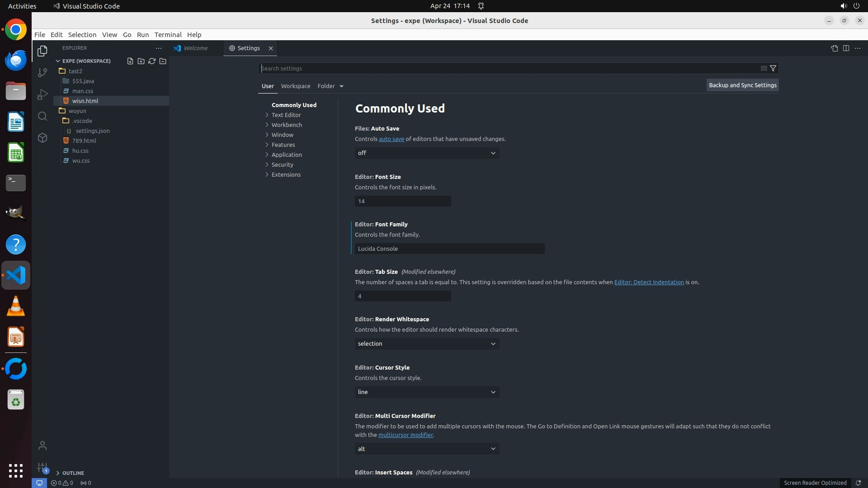Image resolution: width=868 pixels, height=488 pixels.
Task: Switch to the Workspace settings tab
Action: (x=295, y=86)
